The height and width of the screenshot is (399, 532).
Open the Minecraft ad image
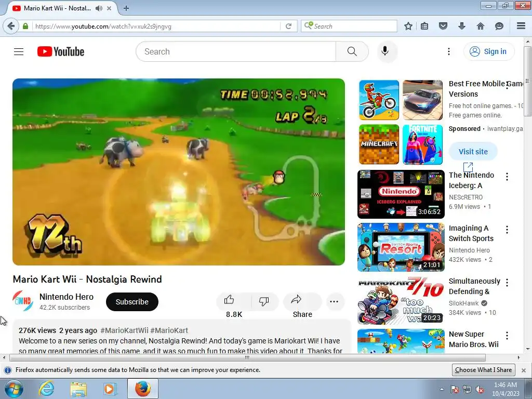(379, 144)
